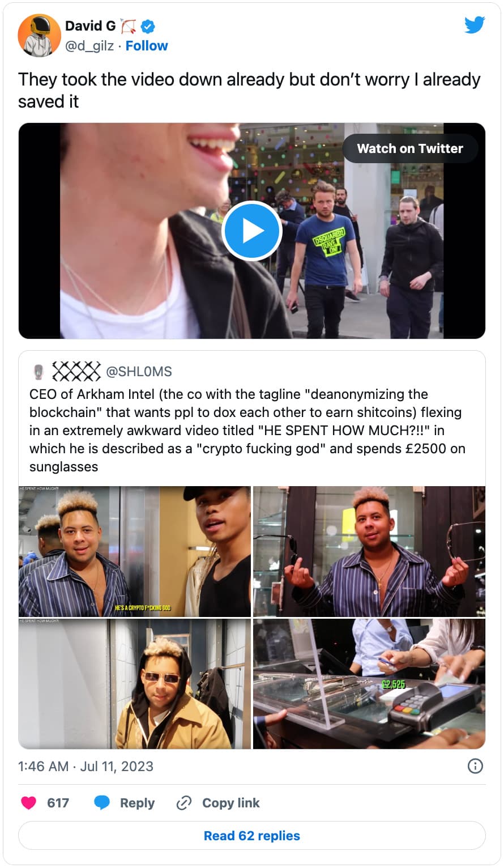Open Read 62 replies
Viewport: 504px width, 868px height.
[x=252, y=836]
